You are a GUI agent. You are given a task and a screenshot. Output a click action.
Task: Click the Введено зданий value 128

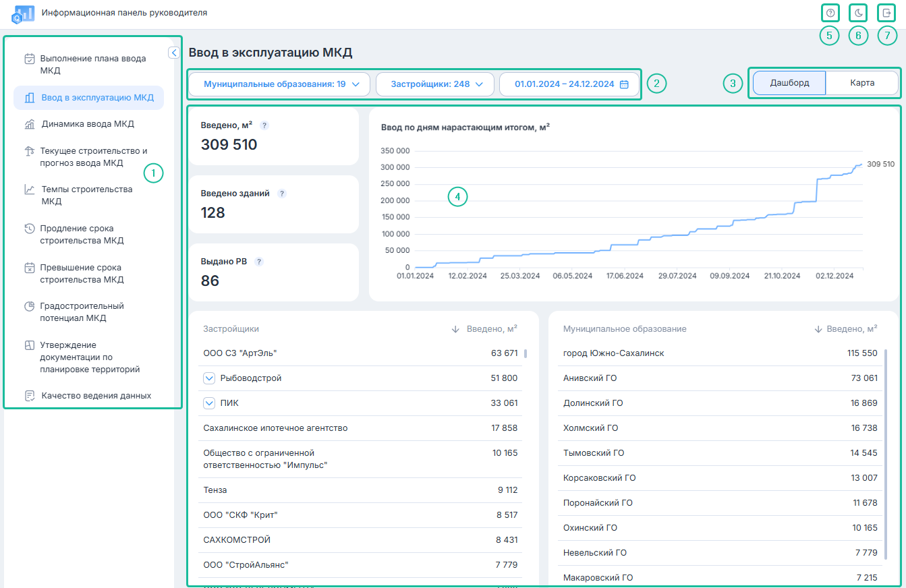click(213, 213)
